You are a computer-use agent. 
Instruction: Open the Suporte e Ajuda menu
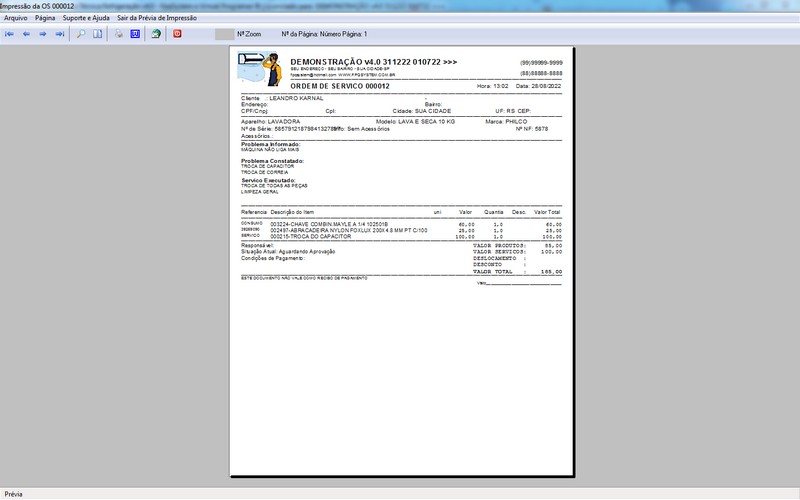click(x=85, y=18)
